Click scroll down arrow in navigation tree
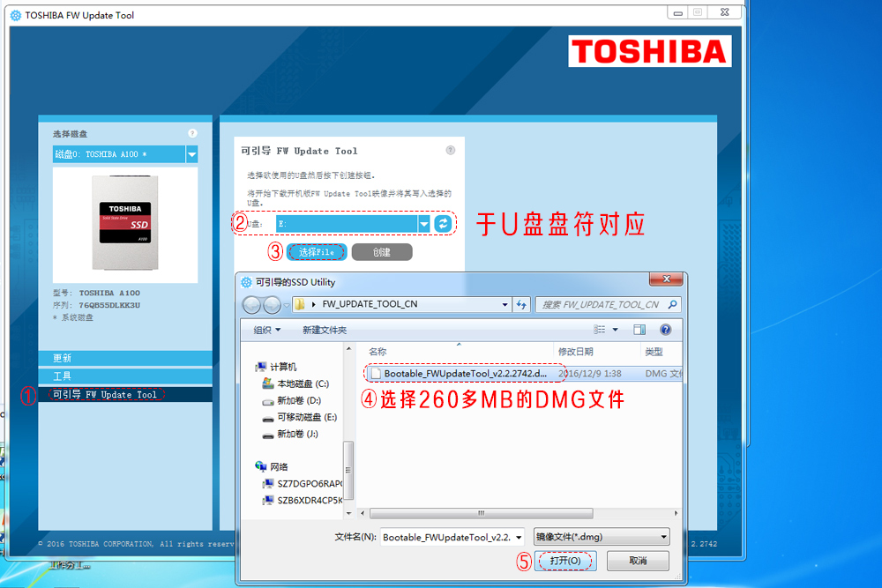The width and height of the screenshot is (882, 588). 348,513
